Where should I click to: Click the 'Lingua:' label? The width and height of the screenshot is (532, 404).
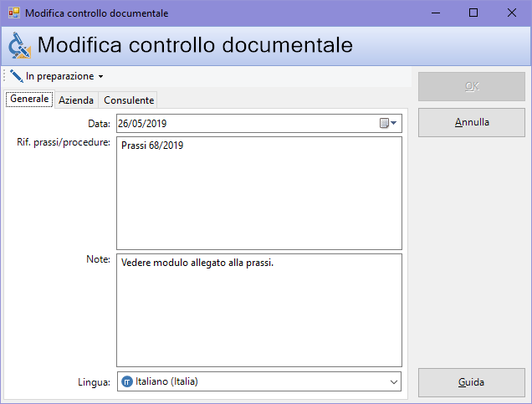coord(94,382)
